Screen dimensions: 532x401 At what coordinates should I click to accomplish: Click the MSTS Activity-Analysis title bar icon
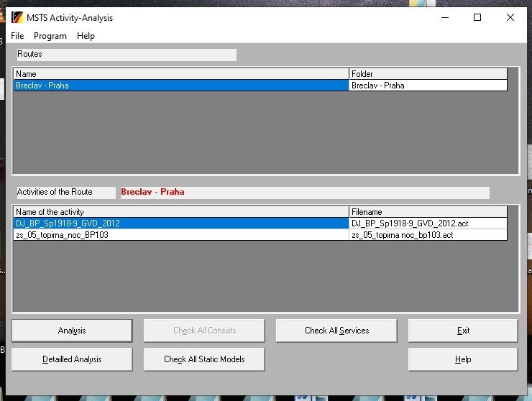click(x=17, y=18)
